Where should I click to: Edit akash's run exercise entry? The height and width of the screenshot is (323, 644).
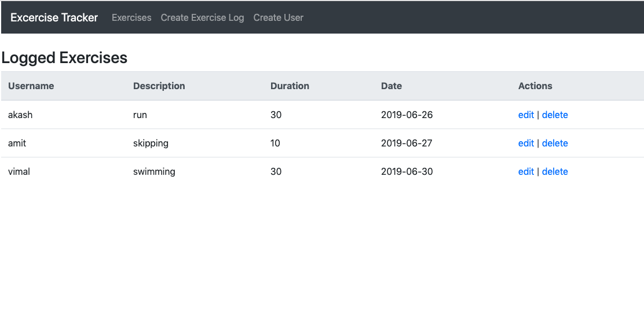[526, 115]
